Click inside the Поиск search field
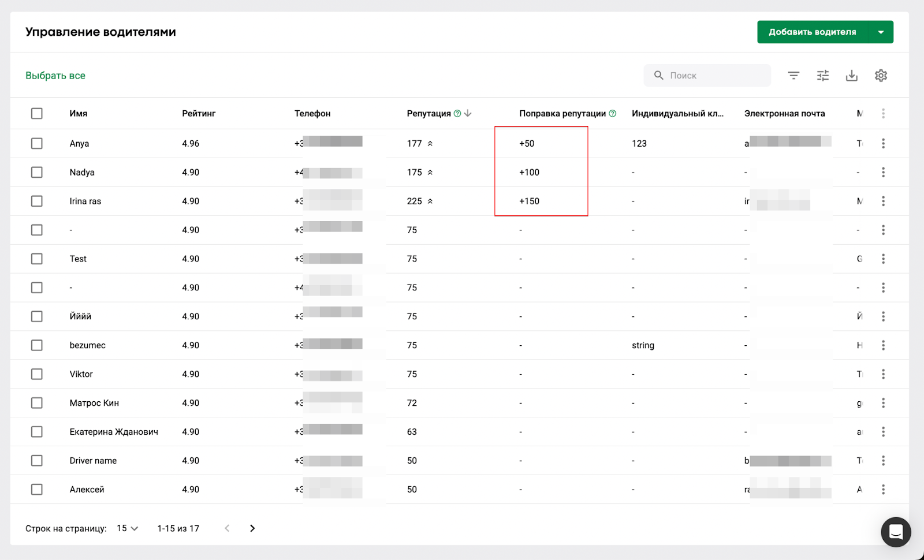924x560 pixels. 707,76
